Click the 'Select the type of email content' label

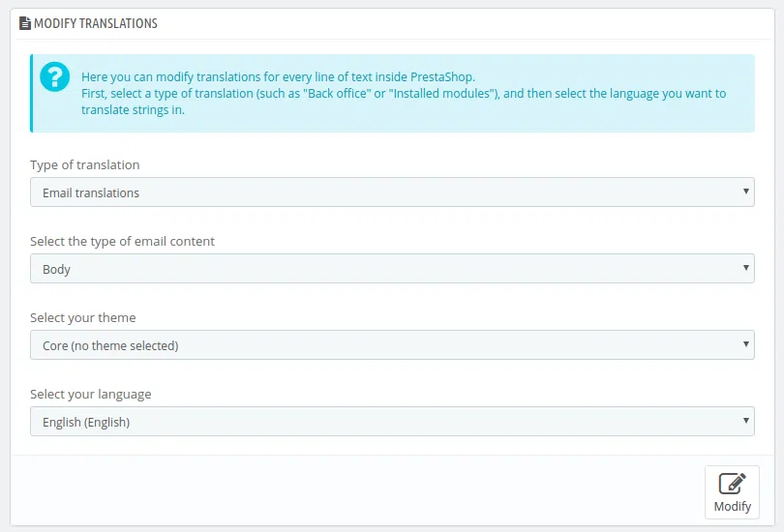[122, 241]
